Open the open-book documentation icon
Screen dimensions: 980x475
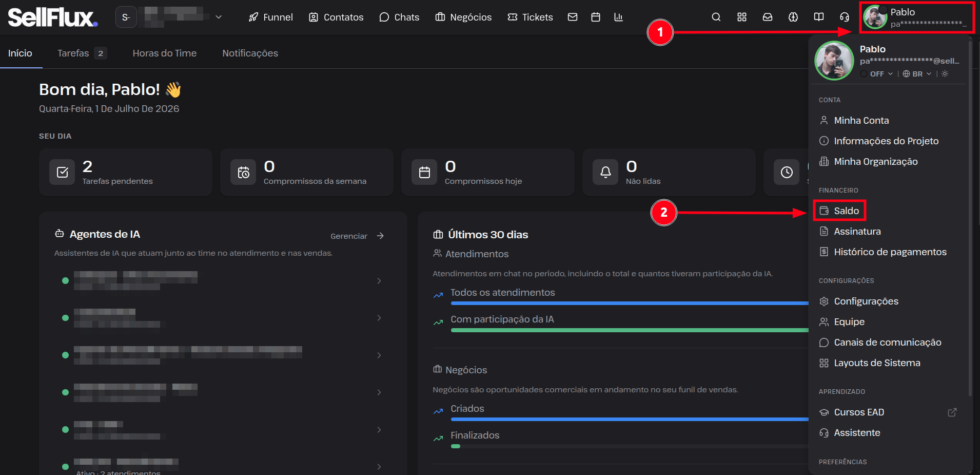pyautogui.click(x=818, y=17)
